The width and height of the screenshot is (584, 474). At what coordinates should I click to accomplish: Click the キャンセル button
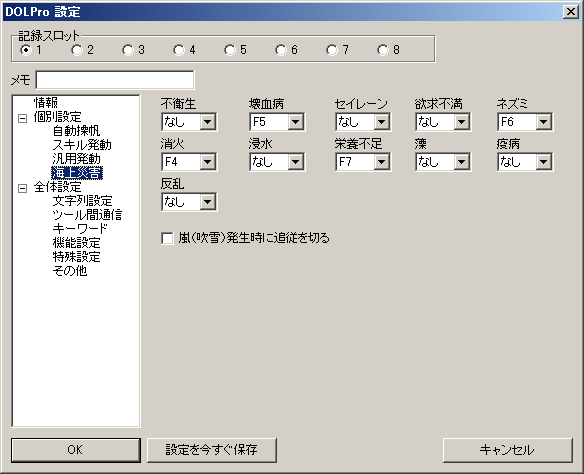tap(508, 450)
